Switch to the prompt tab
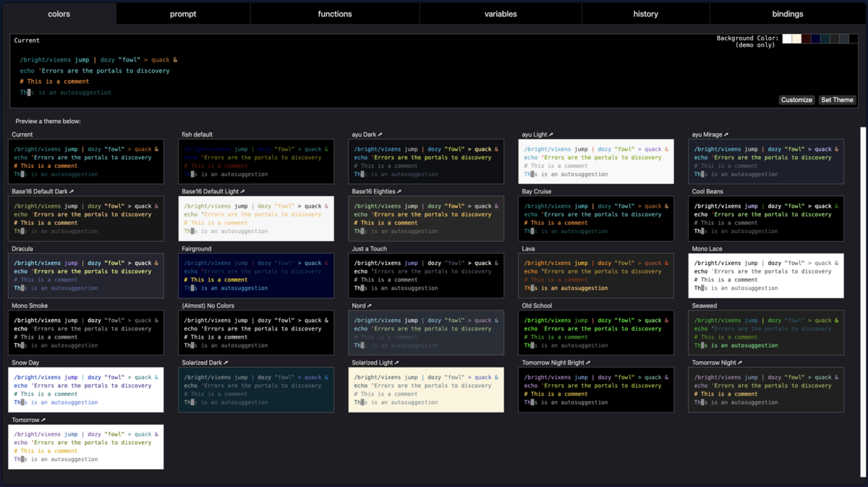Screen dimensions: 868x487 coord(183,14)
